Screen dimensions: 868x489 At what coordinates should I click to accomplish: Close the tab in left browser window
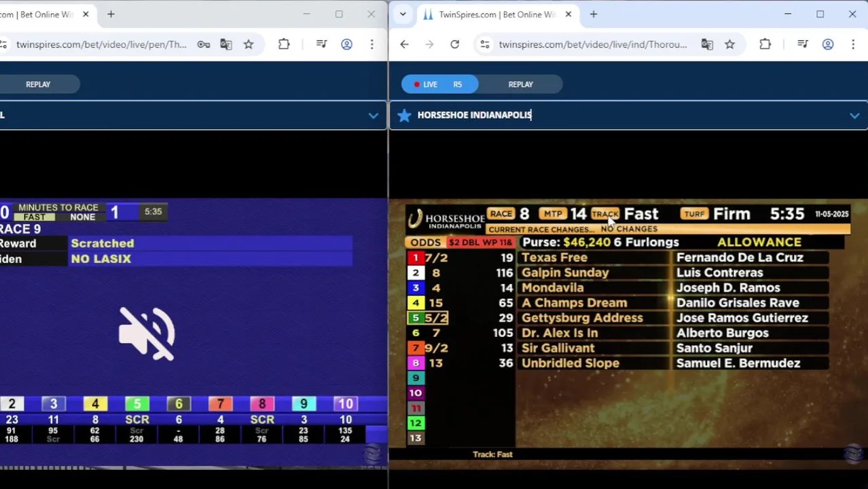(x=86, y=14)
